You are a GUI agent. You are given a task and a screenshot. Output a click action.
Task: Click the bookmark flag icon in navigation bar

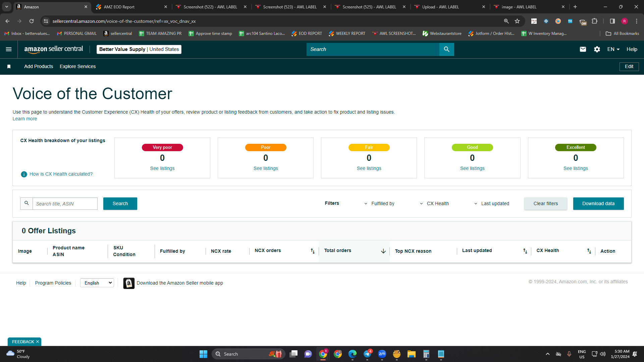click(9, 67)
